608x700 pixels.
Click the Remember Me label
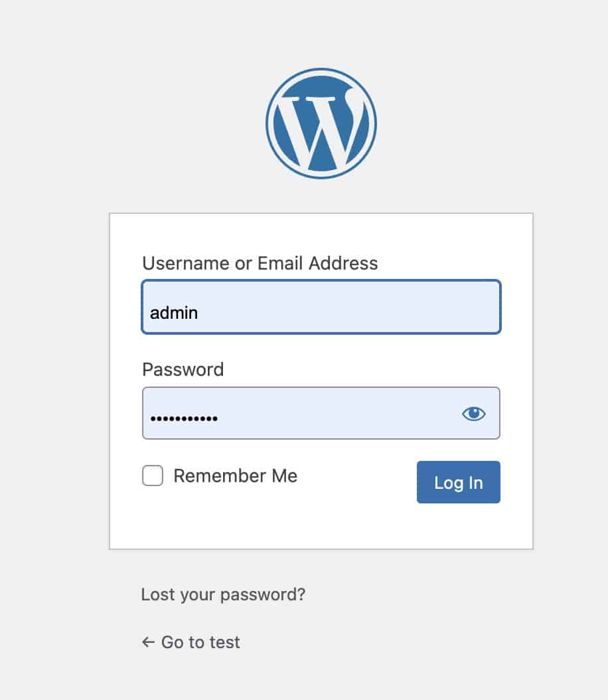pyautogui.click(x=235, y=476)
